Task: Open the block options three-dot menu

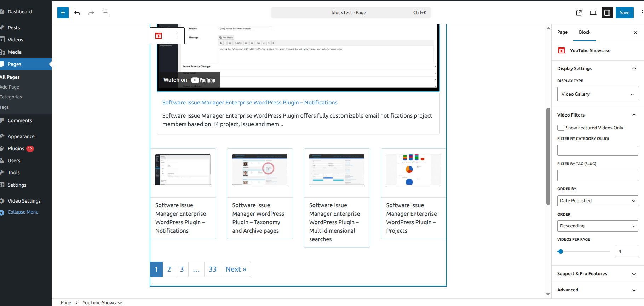Action: [176, 36]
